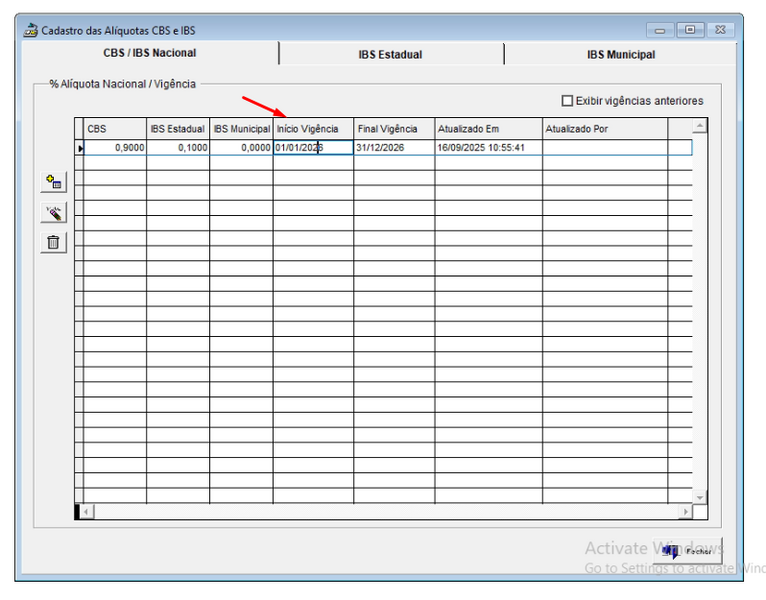Screen dimensions: 766x600
Task: Click the row indicator arrow of first row
Action: (80, 148)
